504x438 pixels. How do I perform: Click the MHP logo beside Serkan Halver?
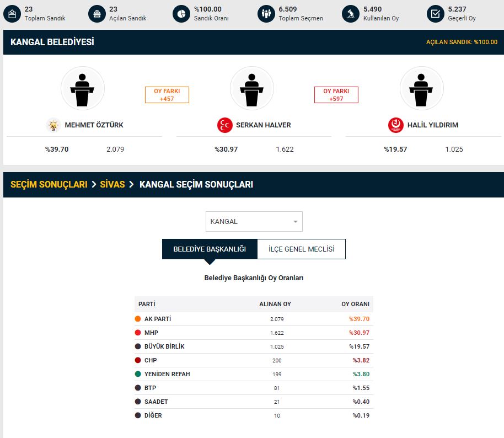pos(224,125)
